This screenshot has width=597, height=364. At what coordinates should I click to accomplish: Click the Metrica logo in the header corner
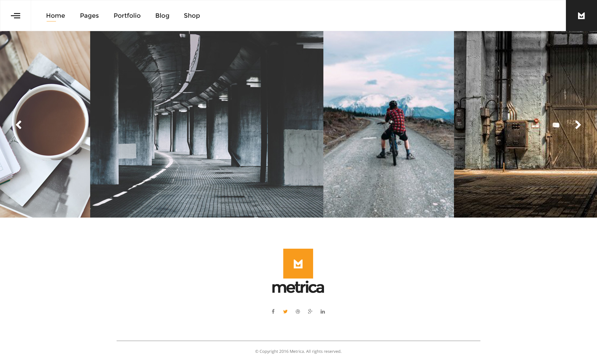pos(581,16)
